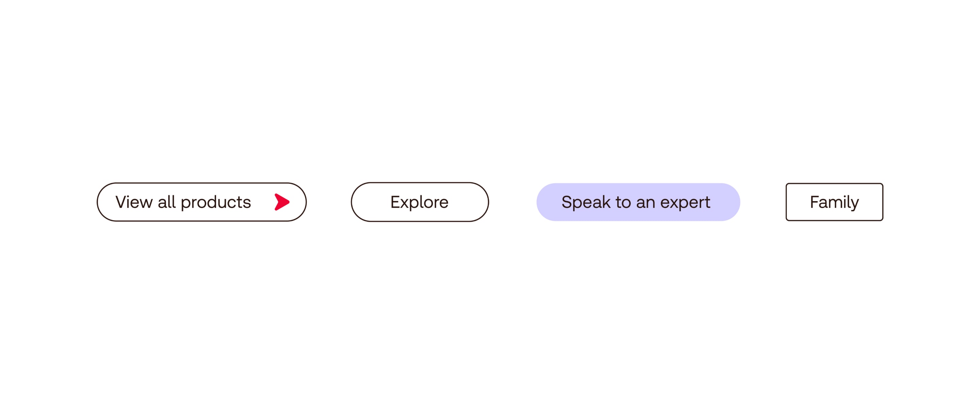Select the square-cornered Family button
Viewport: 980px width, 404px height.
[834, 202]
